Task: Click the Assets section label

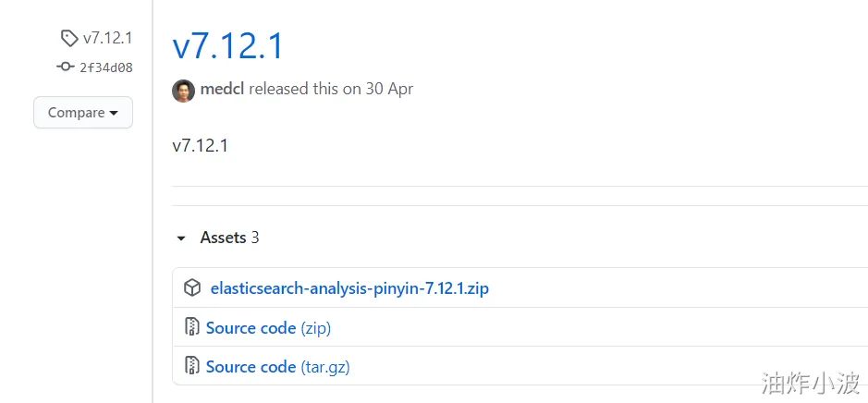Action: (223, 238)
